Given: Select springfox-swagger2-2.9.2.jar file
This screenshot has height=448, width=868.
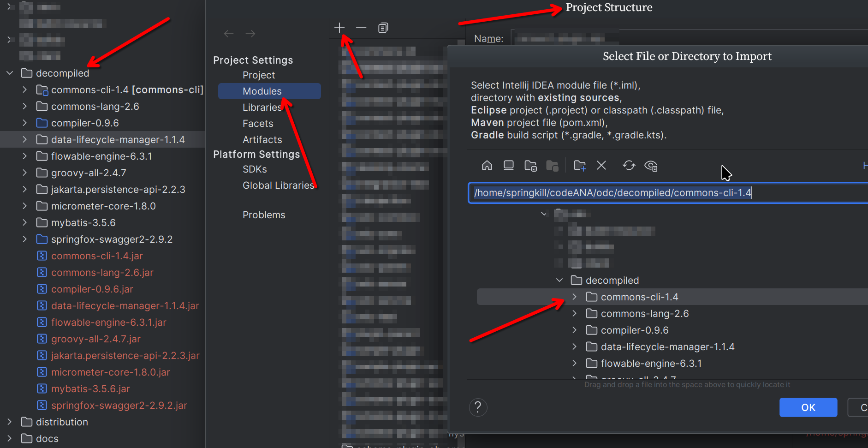Looking at the screenshot, I should 119,406.
